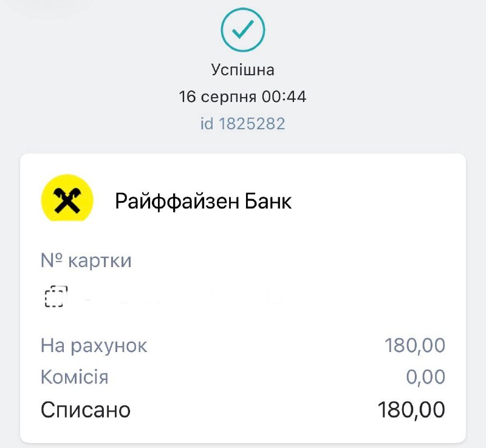Click the Райффайзен Банк name
Image resolution: width=486 pixels, height=448 pixels.
204,202
